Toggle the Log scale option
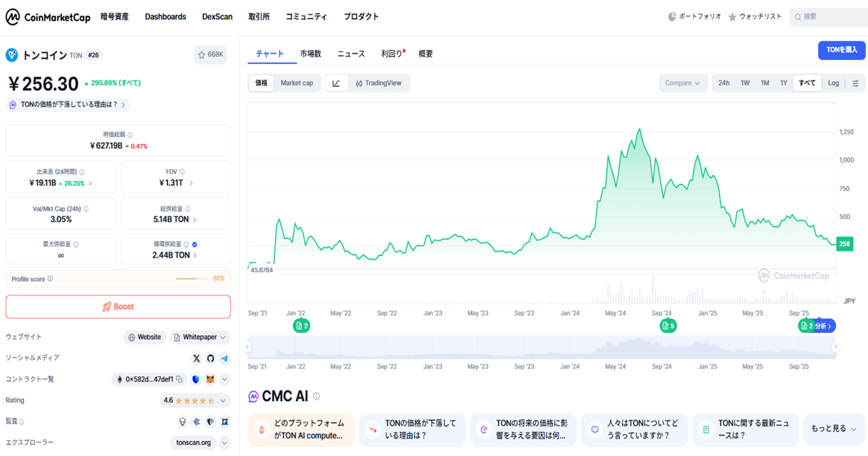Image resolution: width=868 pixels, height=456 pixels. click(833, 83)
